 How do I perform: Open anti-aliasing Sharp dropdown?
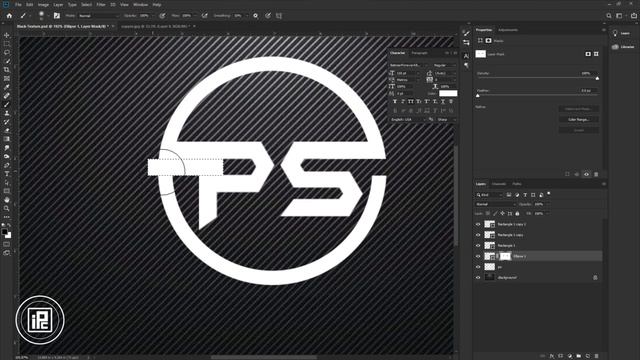[x=446, y=120]
